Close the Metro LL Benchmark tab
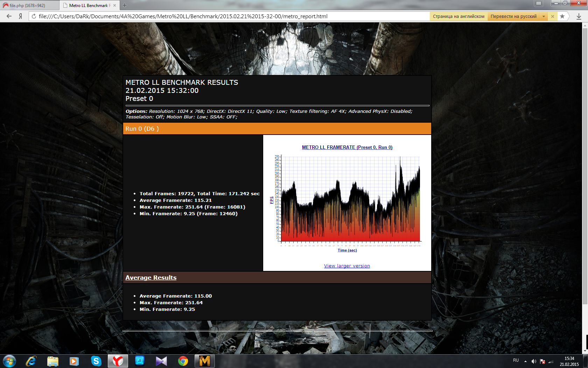The width and height of the screenshot is (588, 368). 114,5
